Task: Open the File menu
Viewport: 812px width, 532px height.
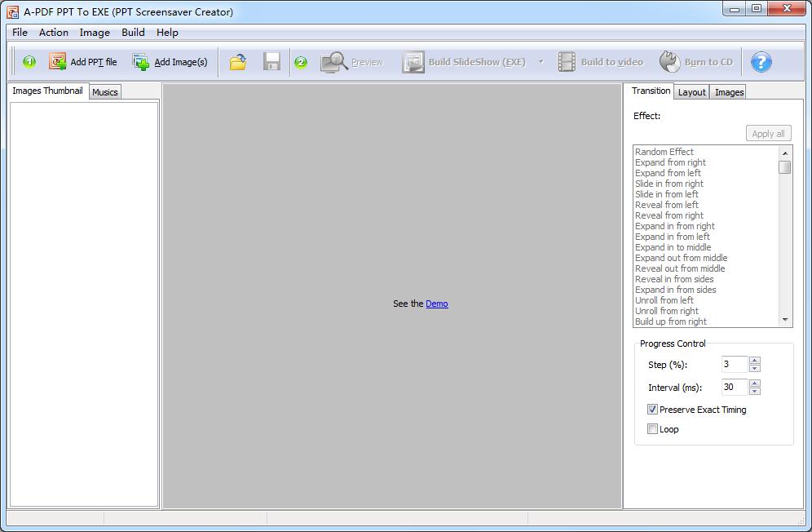Action: [20, 32]
